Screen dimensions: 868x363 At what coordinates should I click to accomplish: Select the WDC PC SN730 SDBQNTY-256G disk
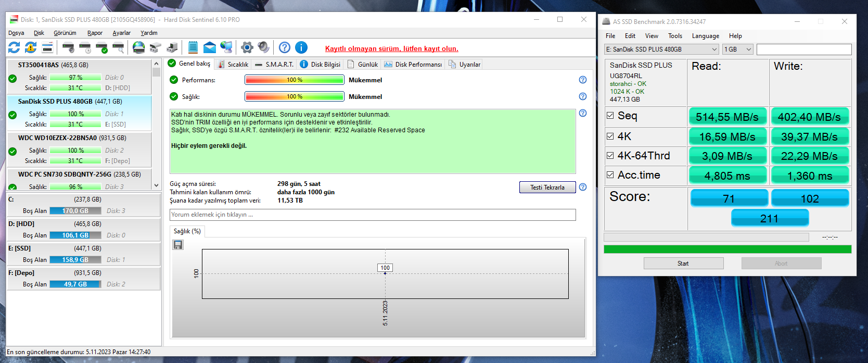[79, 180]
